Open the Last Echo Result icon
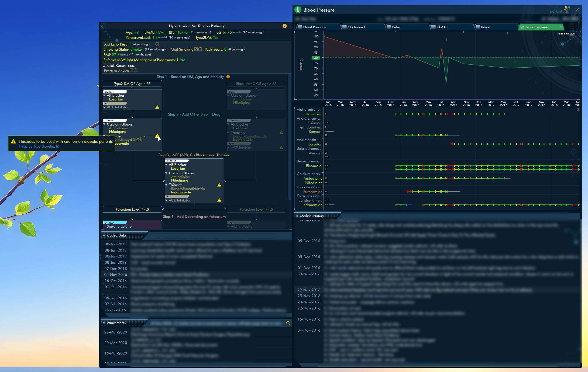Viewport: 588px width, 372px height. click(x=157, y=44)
